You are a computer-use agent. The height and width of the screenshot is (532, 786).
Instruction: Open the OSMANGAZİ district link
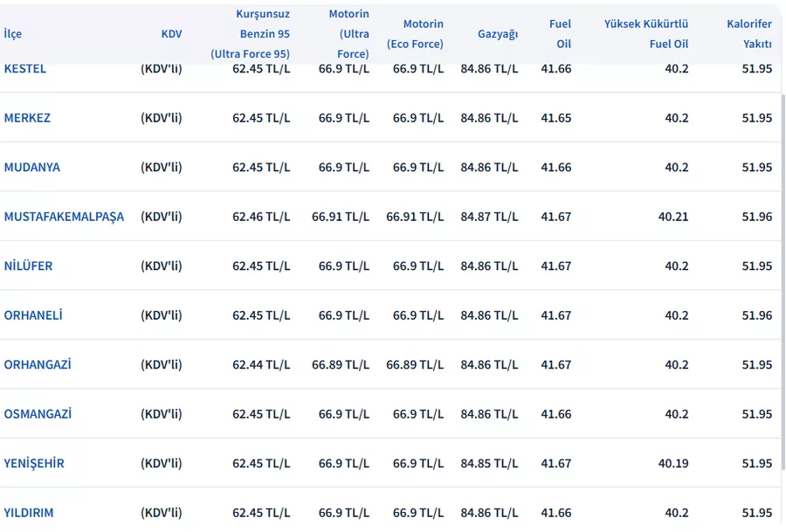[38, 414]
